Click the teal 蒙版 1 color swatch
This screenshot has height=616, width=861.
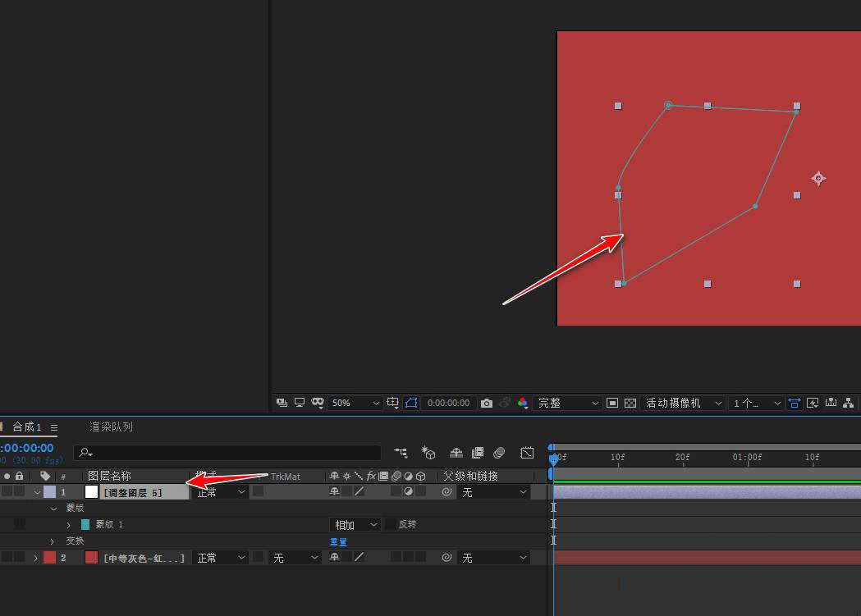click(x=85, y=524)
